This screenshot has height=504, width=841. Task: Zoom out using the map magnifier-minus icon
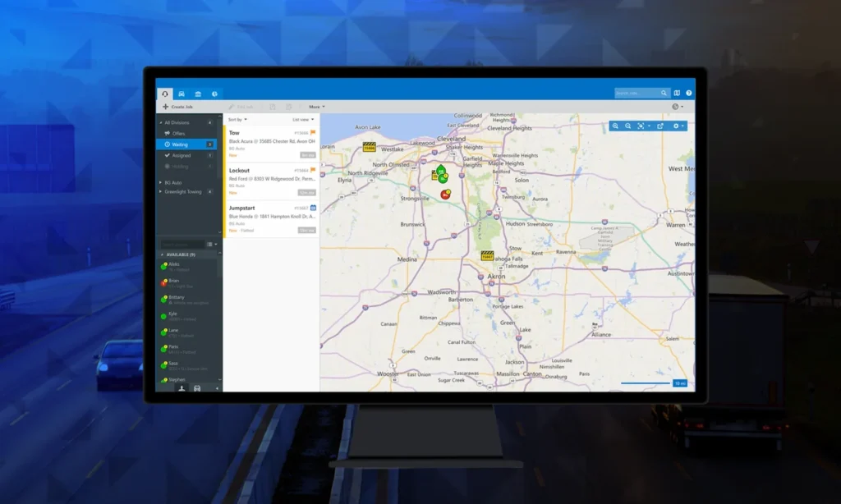tap(627, 126)
